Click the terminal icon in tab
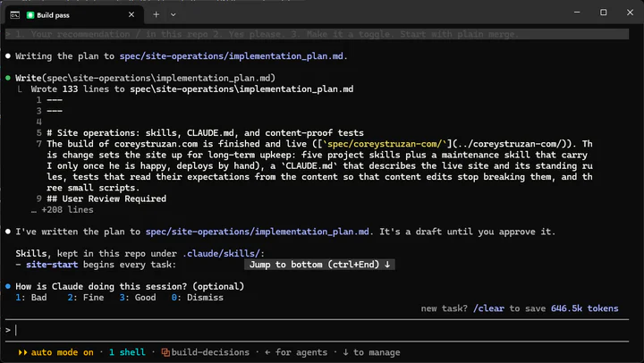The width and height of the screenshot is (644, 363). click(x=15, y=15)
